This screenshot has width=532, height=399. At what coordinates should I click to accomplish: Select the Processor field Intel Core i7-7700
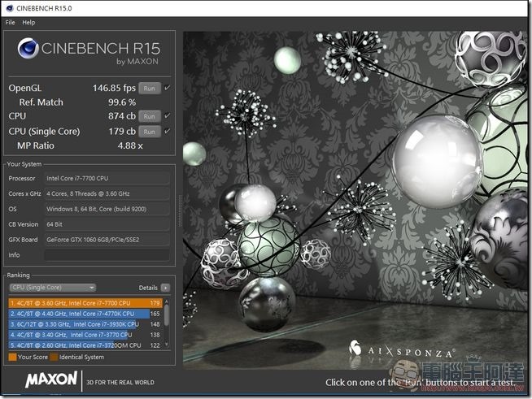107,178
